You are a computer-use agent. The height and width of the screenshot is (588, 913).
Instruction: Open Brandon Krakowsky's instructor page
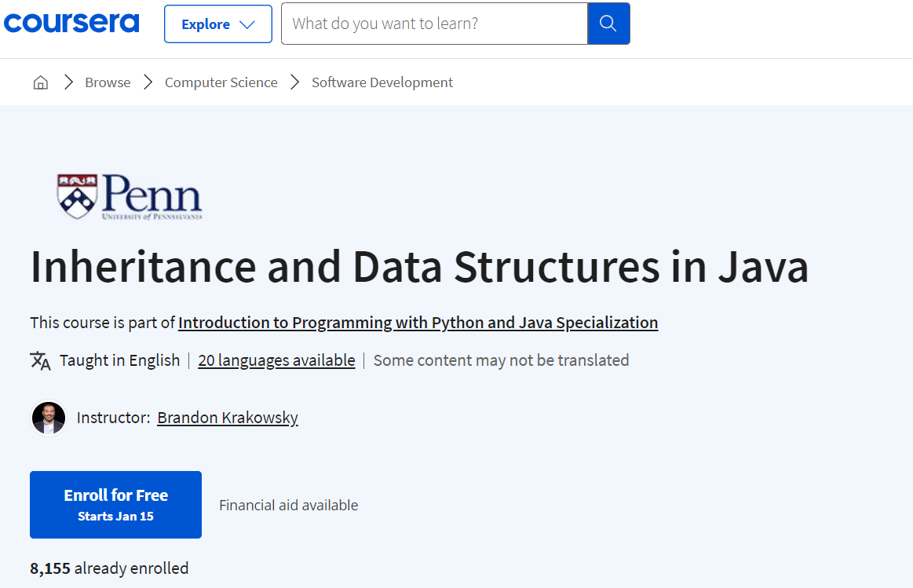(x=227, y=418)
